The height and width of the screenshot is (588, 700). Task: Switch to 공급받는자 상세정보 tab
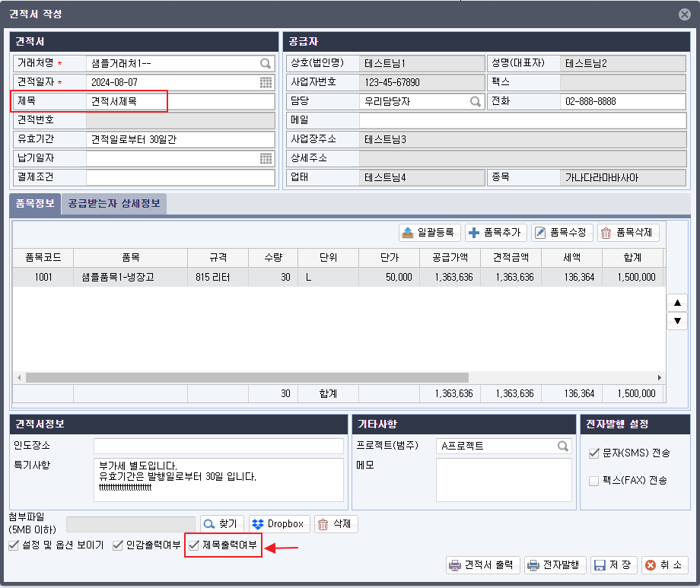point(114,204)
